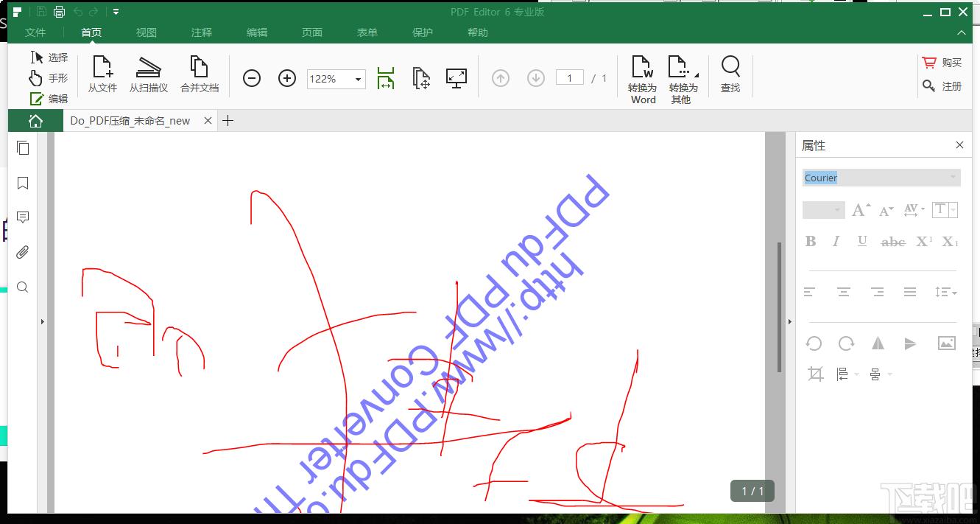This screenshot has height=524, width=980.
Task: Open the comments sidebar panel
Action: click(23, 217)
